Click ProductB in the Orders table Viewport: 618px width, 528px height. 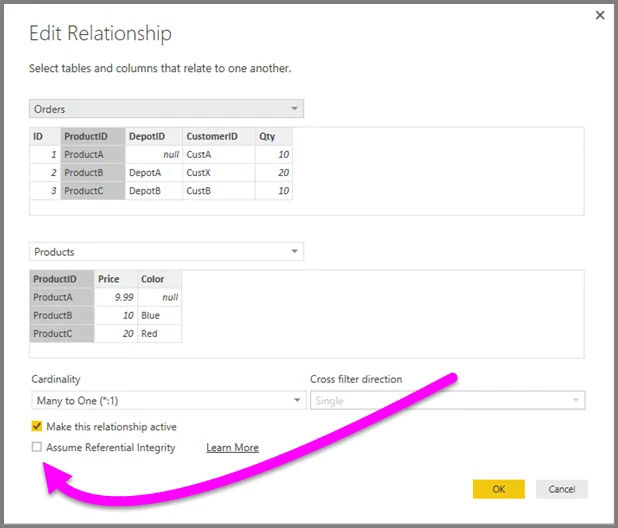pos(93,173)
